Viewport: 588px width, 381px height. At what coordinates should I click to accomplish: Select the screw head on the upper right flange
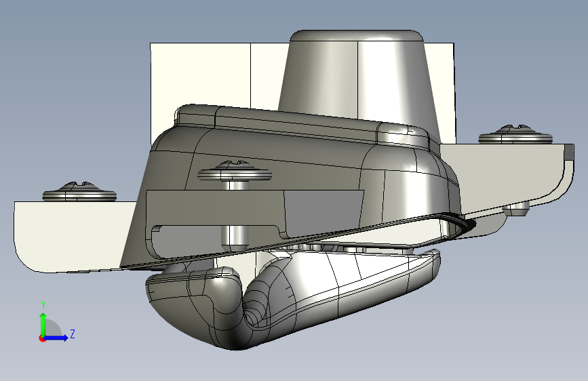tap(515, 134)
